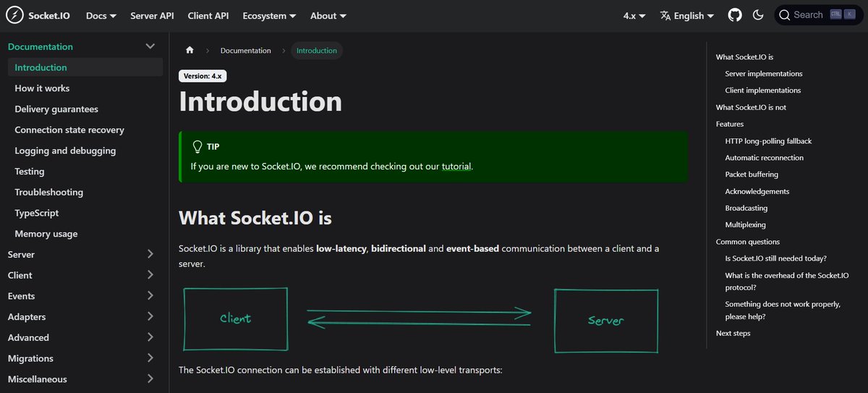Open Server API in the navbar
Screen dimensions: 868x393
click(152, 16)
